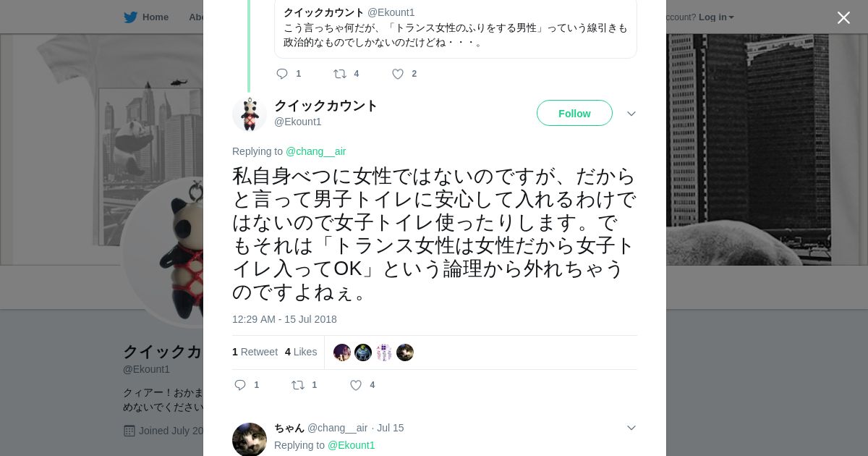Image resolution: width=868 pixels, height=456 pixels.
Task: Open the @chang__air mention link
Action: [315, 151]
